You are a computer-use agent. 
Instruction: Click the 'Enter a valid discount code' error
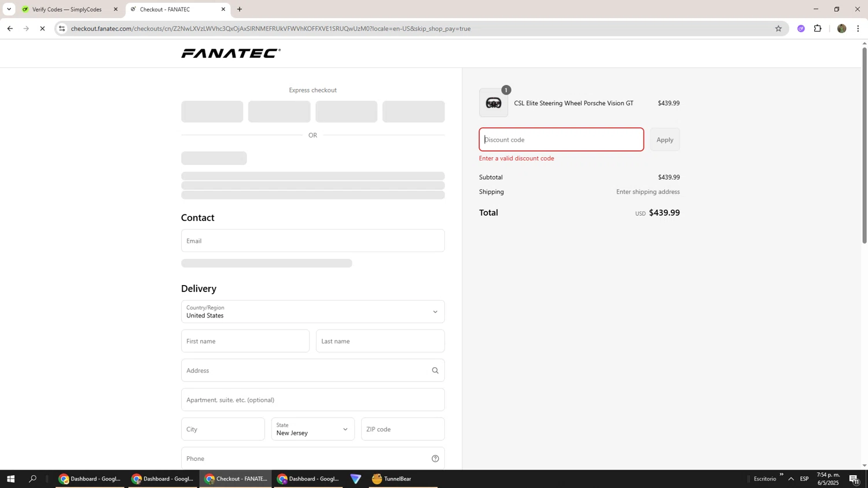tap(516, 158)
